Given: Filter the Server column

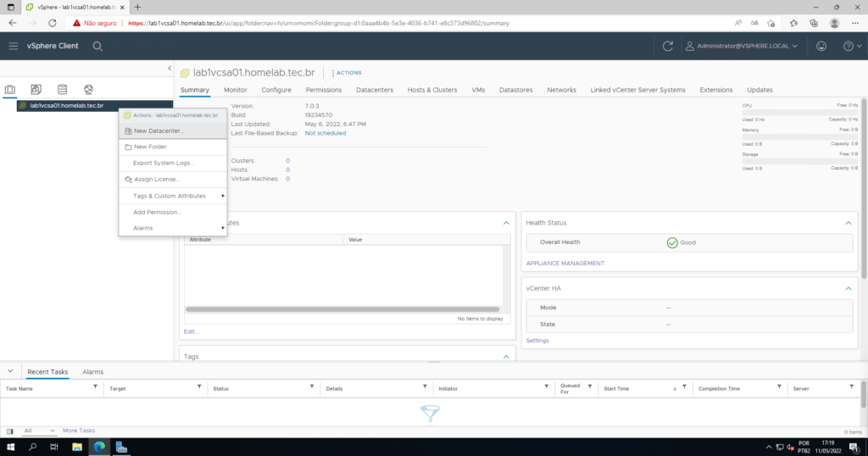Looking at the screenshot, I should tap(851, 386).
